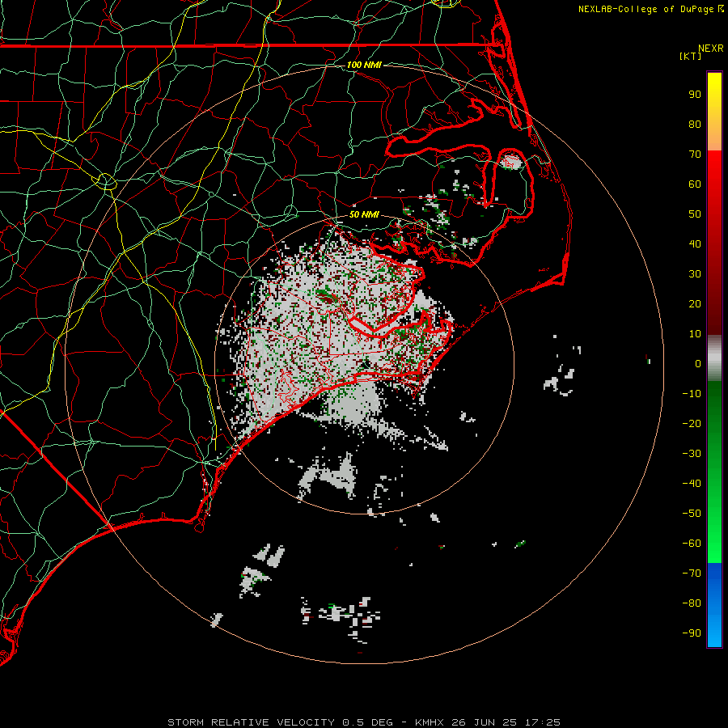This screenshot has height=728, width=728.
Task: Click the -20 value on the scale
Action: click(x=692, y=423)
